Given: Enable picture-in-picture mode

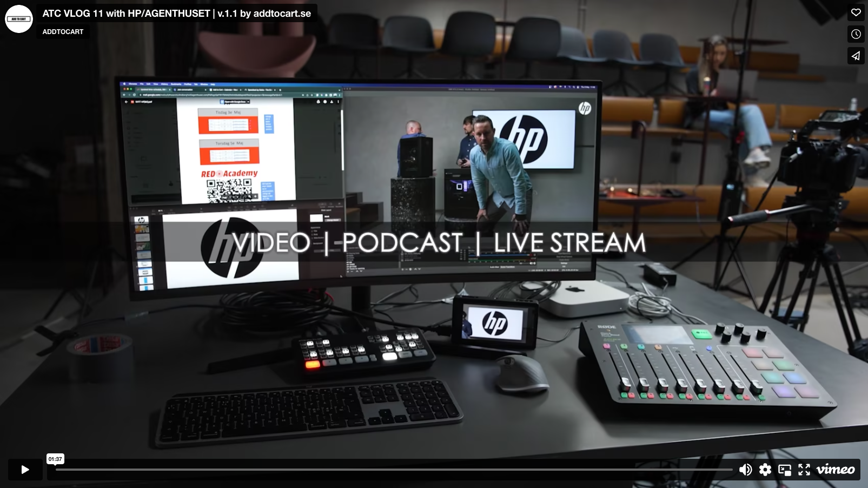Looking at the screenshot, I should coord(785,470).
